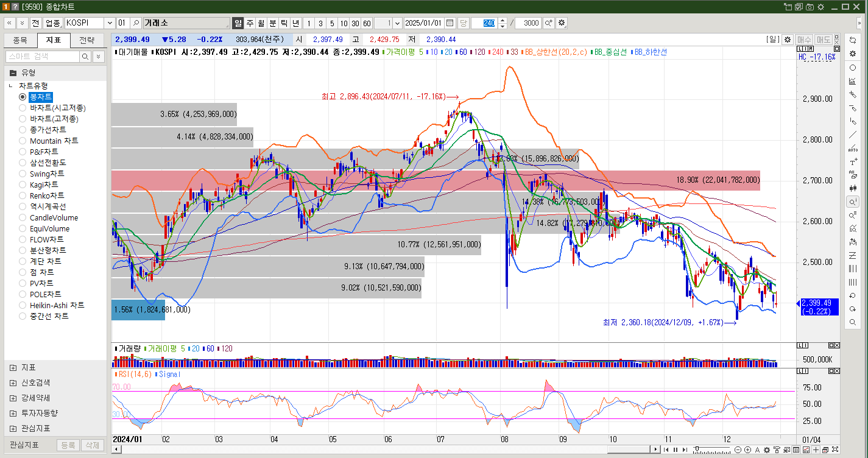Select the 주 (weekly) period button
868x458 pixels.
pos(250,23)
